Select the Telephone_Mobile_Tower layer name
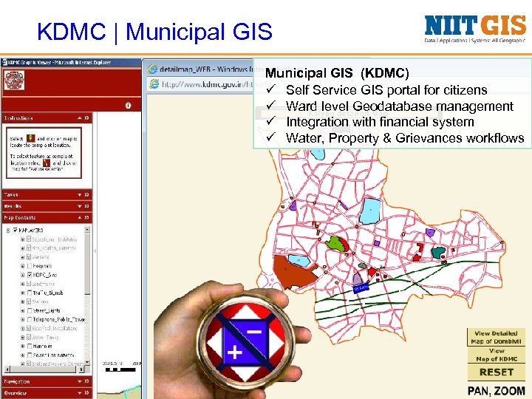 [58, 319]
